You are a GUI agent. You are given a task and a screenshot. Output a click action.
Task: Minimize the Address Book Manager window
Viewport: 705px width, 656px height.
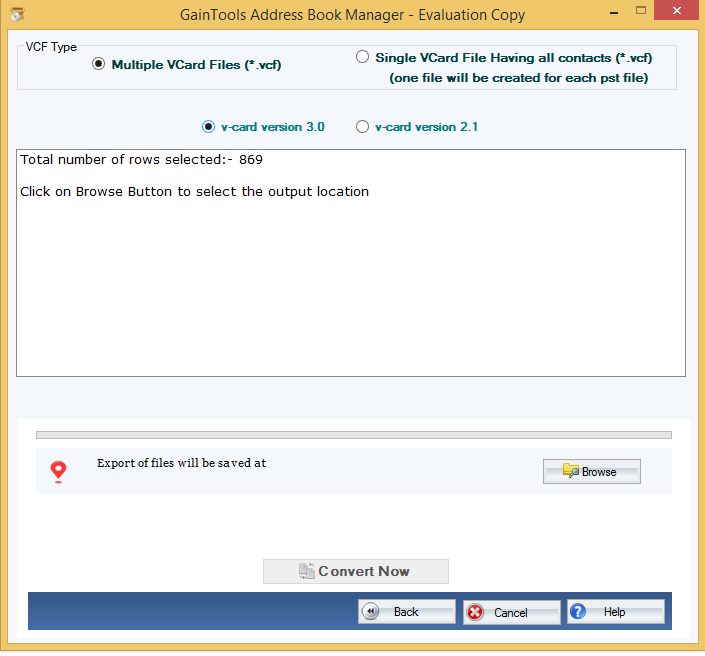click(x=614, y=11)
